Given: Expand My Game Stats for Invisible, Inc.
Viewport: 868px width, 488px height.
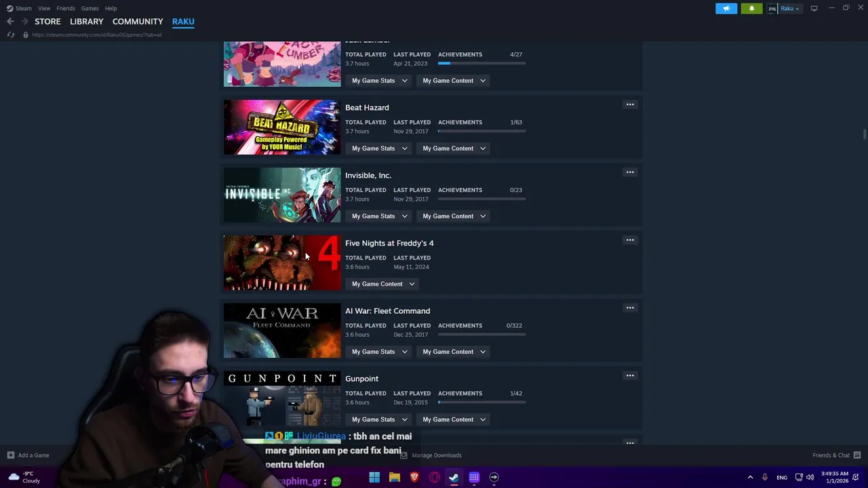Looking at the screenshot, I should pyautogui.click(x=379, y=216).
